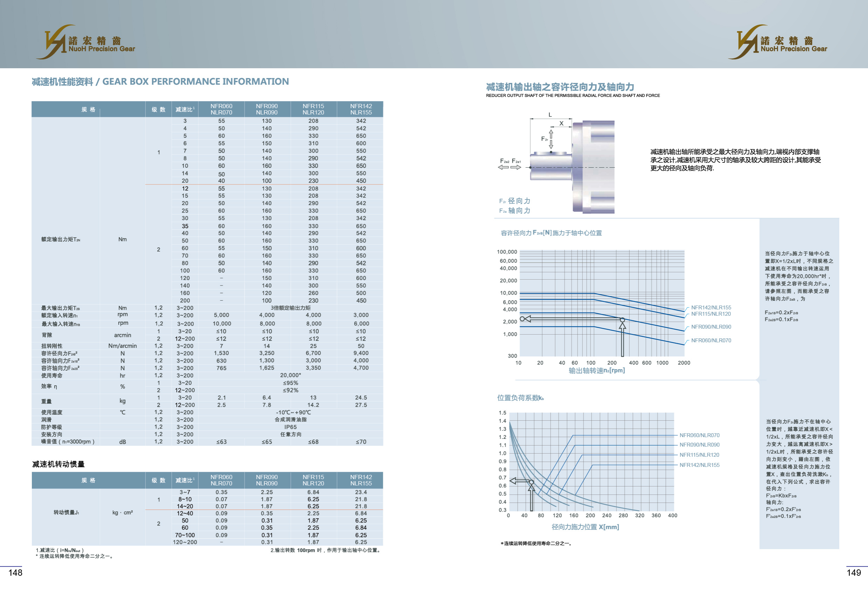Screen dimensions: 868x589
Task: Select the unit 'Nm/arcmin'
Action: pos(122,346)
